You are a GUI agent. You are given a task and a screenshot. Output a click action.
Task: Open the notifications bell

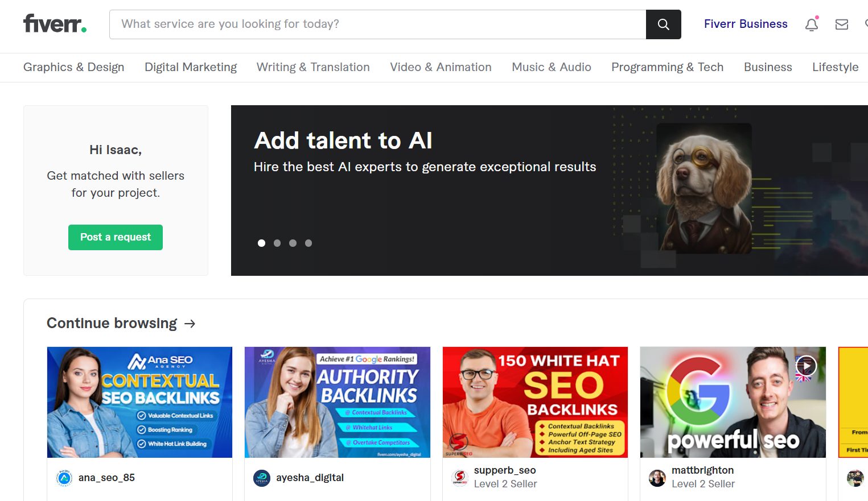[x=812, y=24]
